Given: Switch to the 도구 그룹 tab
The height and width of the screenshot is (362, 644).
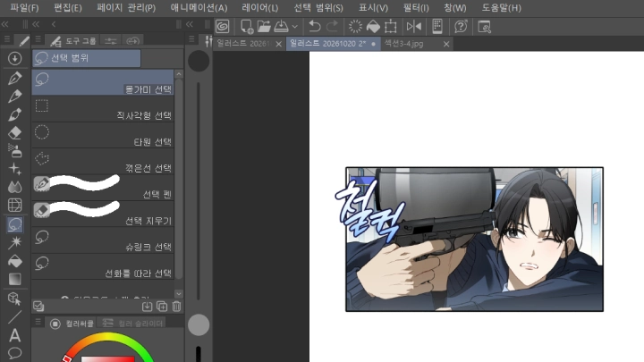Looking at the screenshot, I should [x=73, y=40].
